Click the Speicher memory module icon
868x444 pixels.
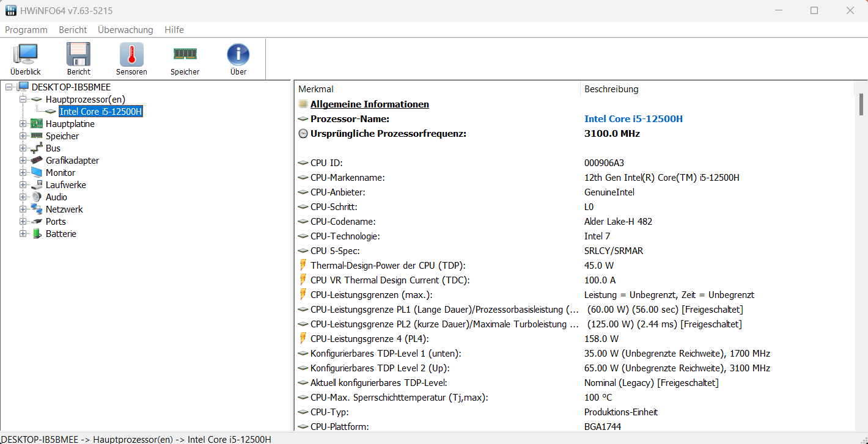[x=185, y=55]
